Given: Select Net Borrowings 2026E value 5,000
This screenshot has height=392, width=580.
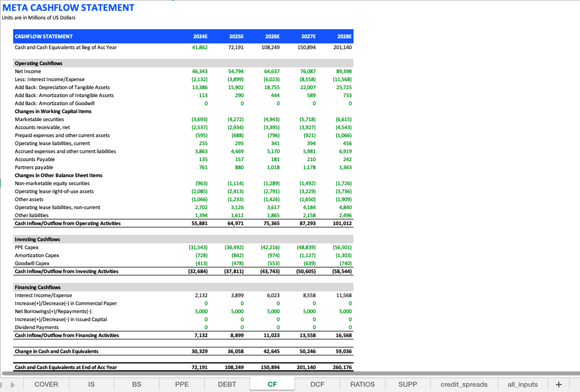Looking at the screenshot, I should click(273, 311).
